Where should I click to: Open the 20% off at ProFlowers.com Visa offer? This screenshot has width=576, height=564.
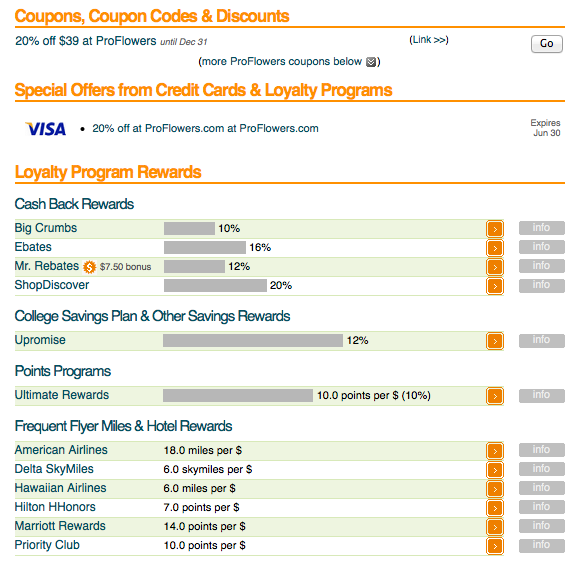(x=205, y=129)
